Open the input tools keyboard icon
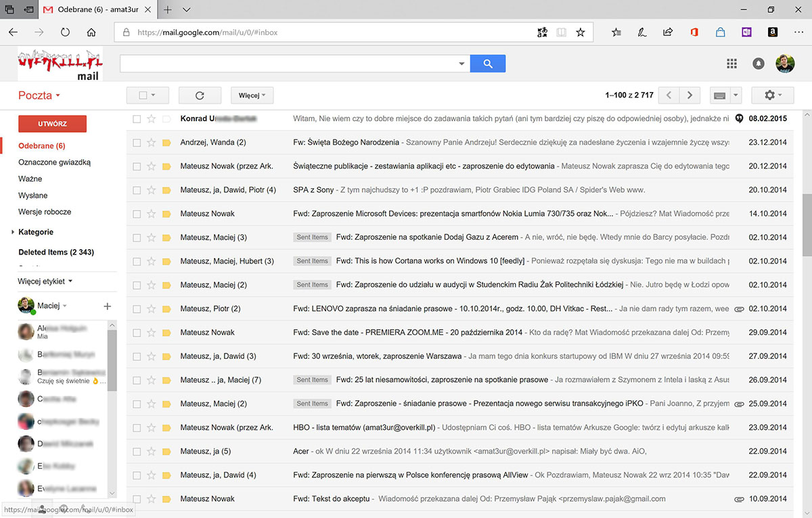 coord(720,95)
